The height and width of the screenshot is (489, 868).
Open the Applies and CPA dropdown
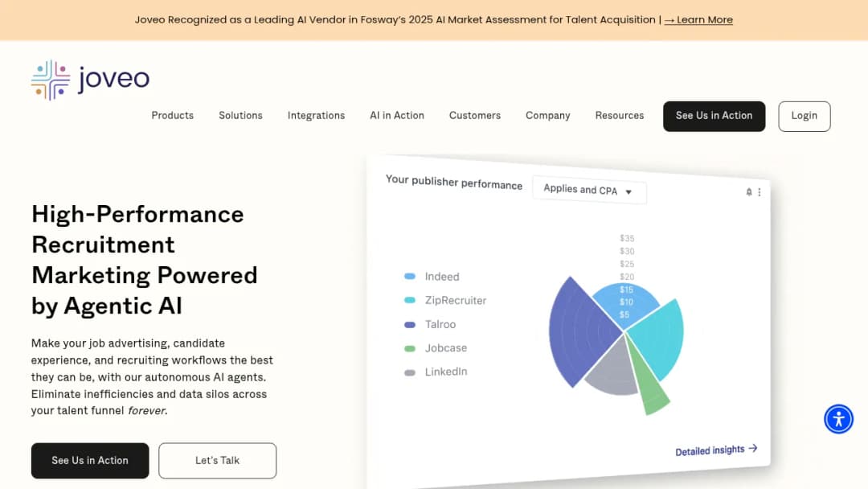(x=589, y=190)
